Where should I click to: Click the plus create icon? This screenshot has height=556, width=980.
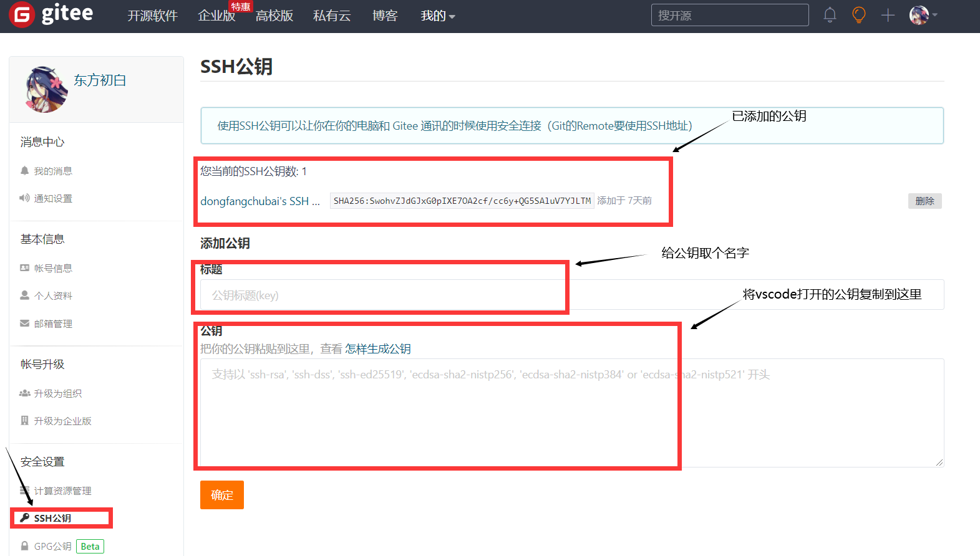[888, 15]
